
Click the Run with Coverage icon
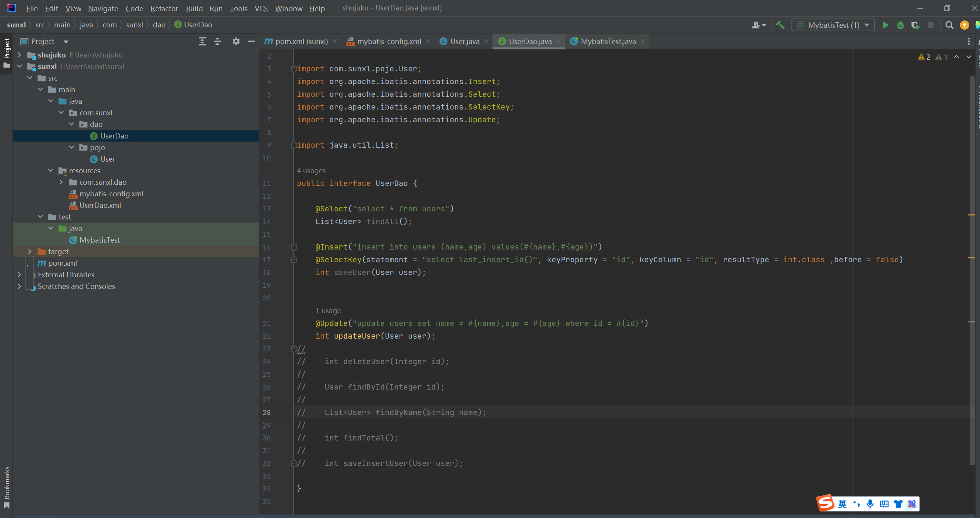point(915,25)
